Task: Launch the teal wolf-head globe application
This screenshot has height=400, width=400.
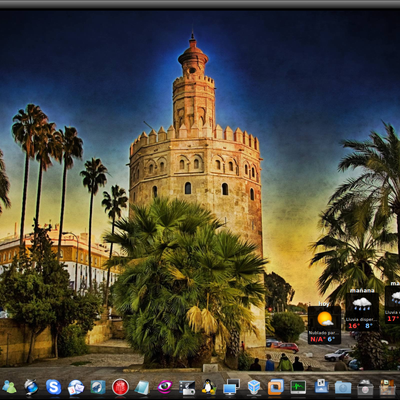Action: point(98,387)
